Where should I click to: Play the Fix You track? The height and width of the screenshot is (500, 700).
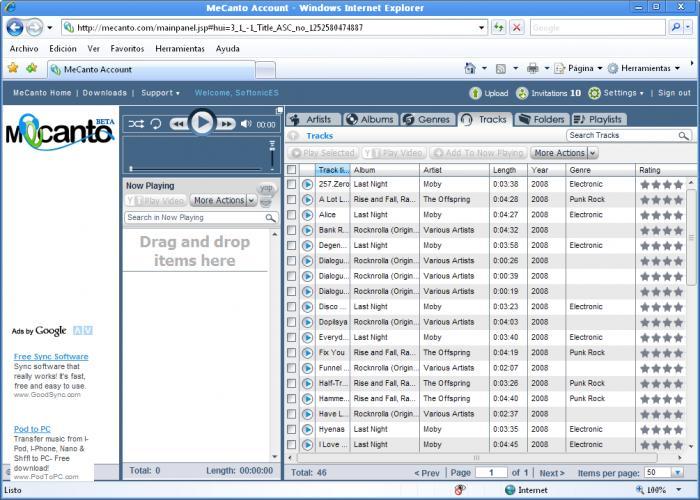(x=307, y=353)
